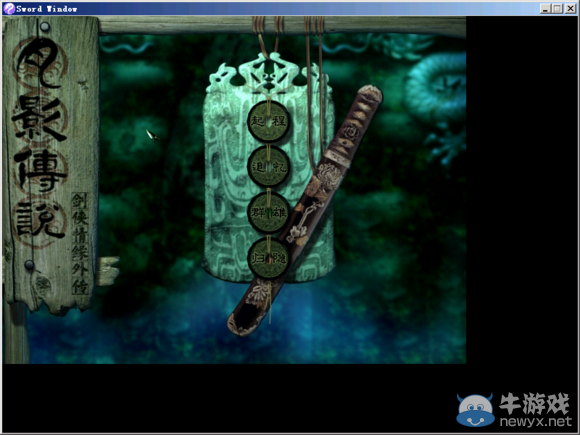
Task: Click the Sword Window title text
Action: 47,9
